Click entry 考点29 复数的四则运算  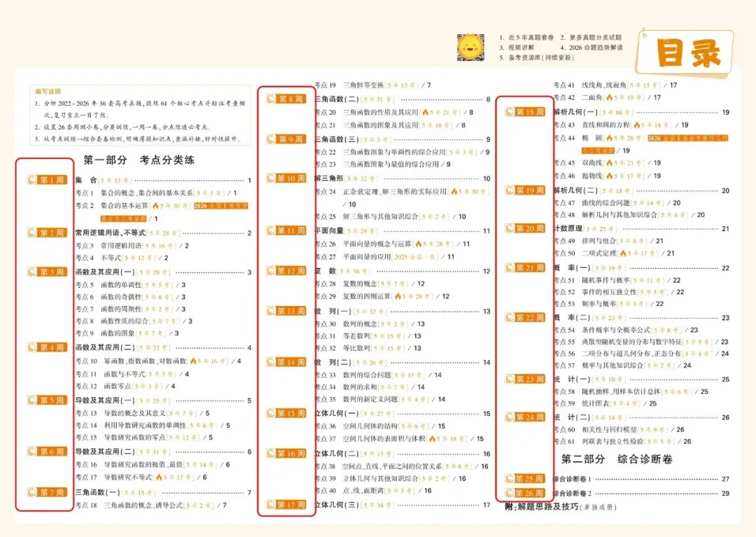[x=382, y=296]
